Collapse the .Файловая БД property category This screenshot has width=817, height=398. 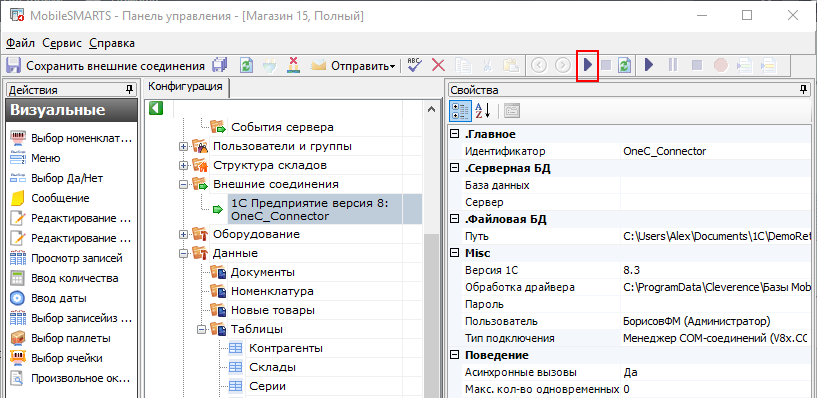tap(454, 219)
